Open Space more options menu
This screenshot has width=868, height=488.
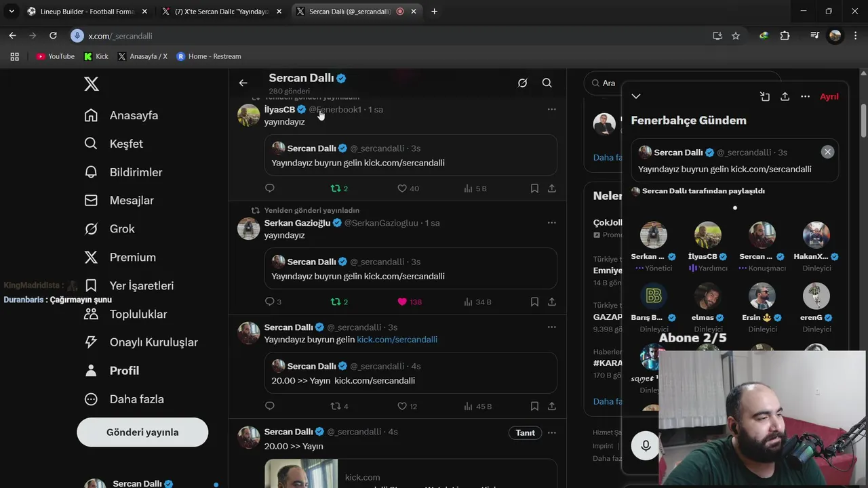(x=805, y=96)
